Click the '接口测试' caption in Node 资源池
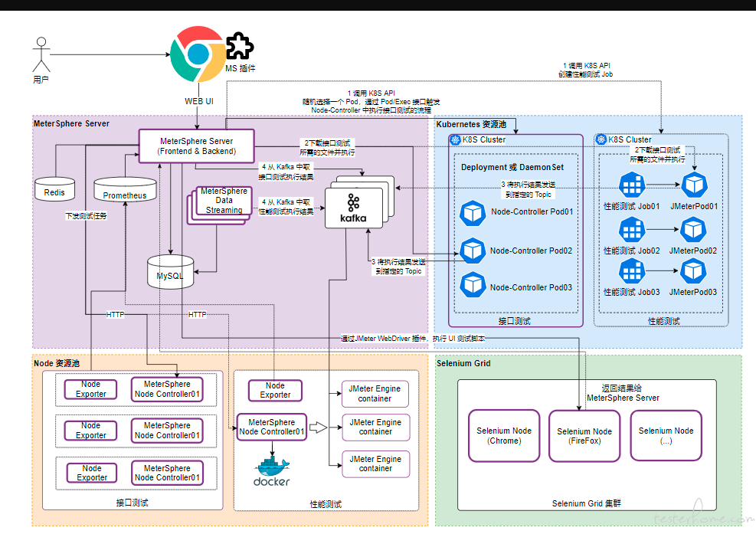Screen dimensions: 756x534 pos(132,503)
